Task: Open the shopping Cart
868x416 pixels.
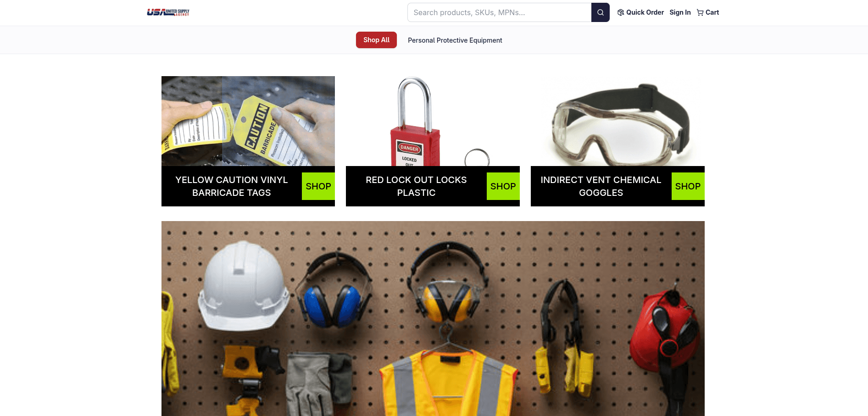Action: pos(707,12)
